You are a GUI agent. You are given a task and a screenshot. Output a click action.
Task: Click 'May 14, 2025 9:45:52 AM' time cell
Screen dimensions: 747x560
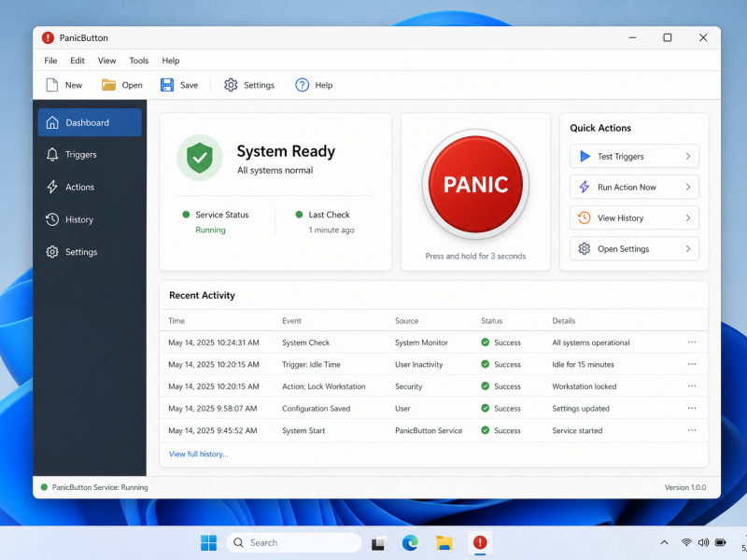213,430
